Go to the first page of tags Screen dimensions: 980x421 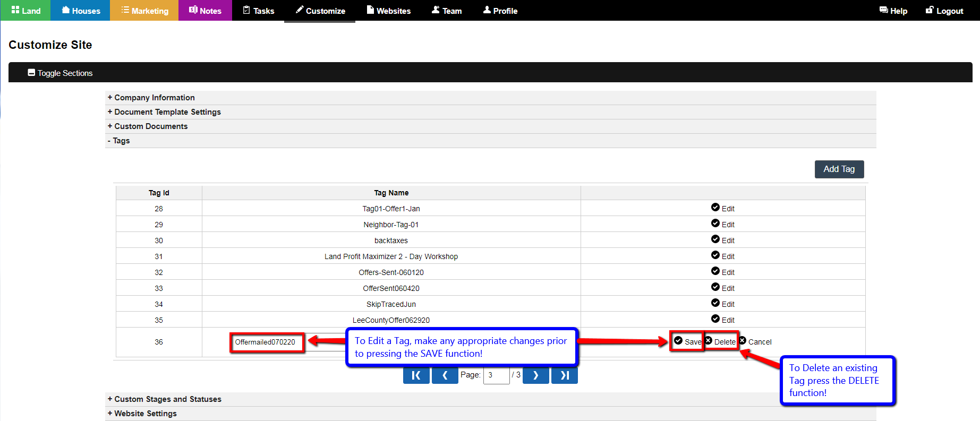click(x=416, y=375)
